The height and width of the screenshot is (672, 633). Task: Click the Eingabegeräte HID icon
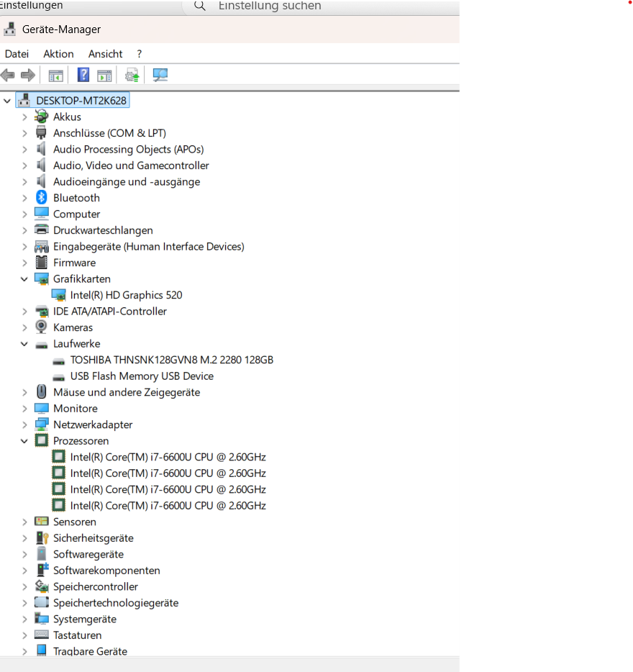pos(42,247)
